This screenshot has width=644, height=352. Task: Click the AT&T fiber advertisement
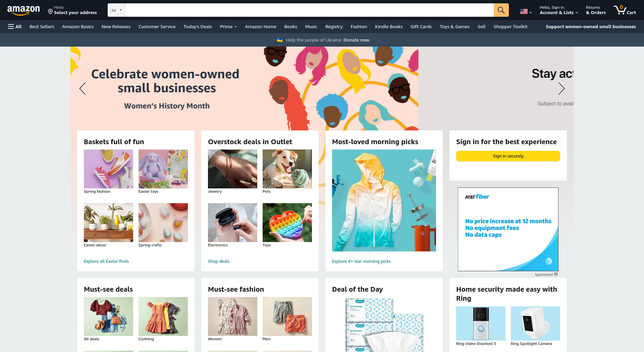(x=508, y=229)
